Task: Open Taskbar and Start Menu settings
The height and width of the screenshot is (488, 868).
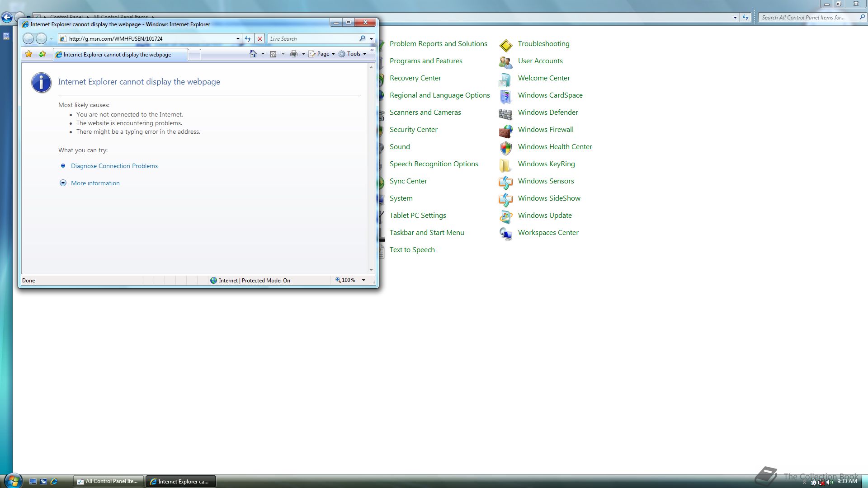Action: click(x=427, y=233)
